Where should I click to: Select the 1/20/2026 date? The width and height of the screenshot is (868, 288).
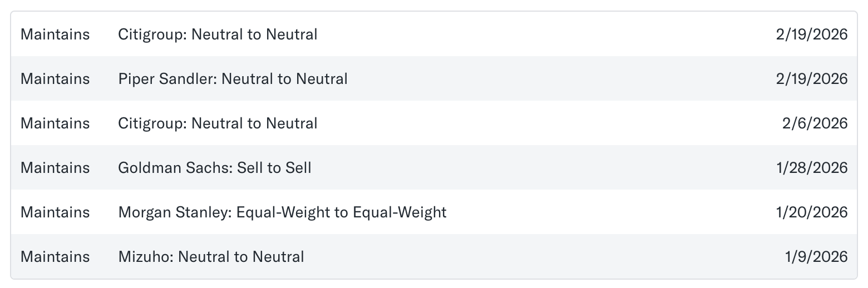pyautogui.click(x=811, y=212)
